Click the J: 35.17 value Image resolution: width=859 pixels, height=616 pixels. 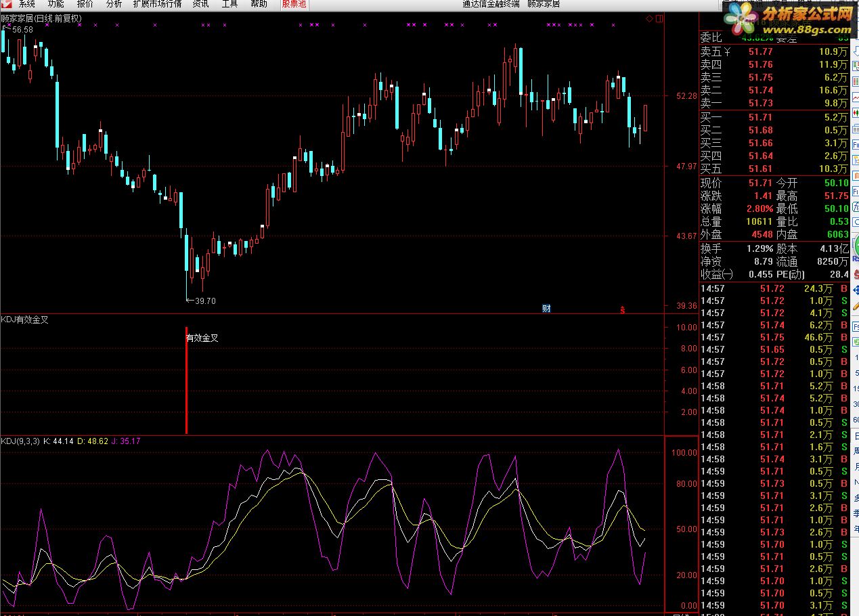click(x=126, y=441)
